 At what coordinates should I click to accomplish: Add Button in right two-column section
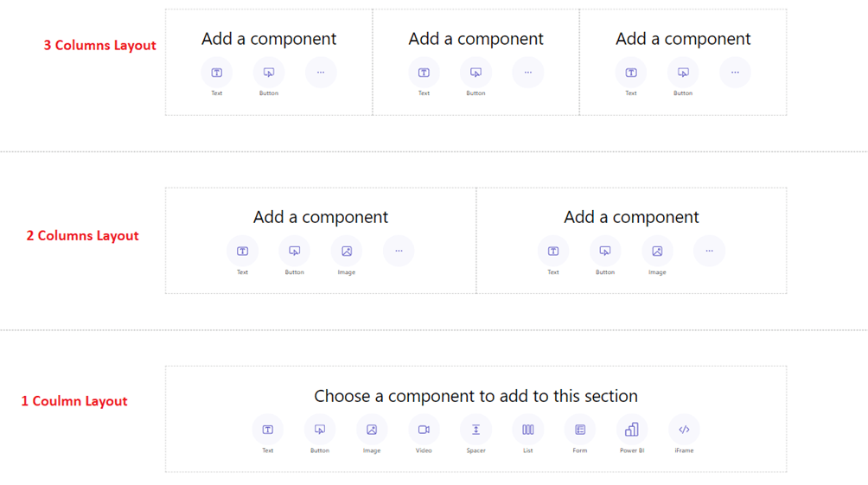[x=605, y=252]
